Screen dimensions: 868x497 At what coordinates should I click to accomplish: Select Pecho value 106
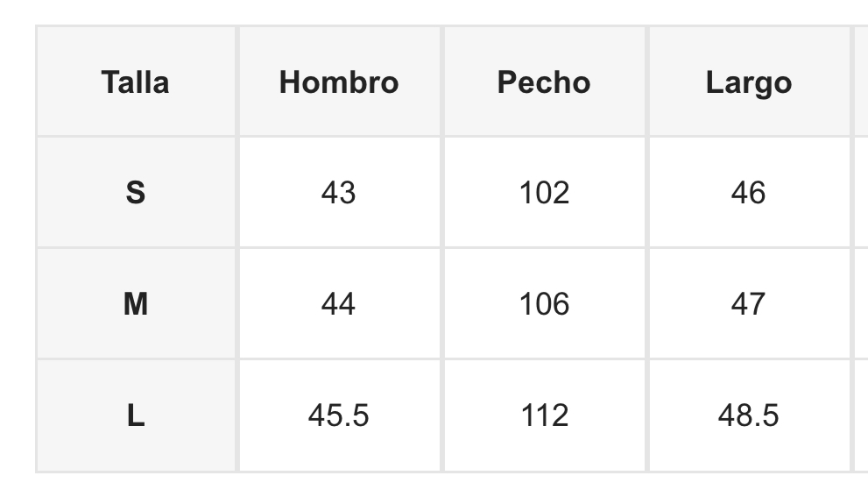[x=544, y=304]
